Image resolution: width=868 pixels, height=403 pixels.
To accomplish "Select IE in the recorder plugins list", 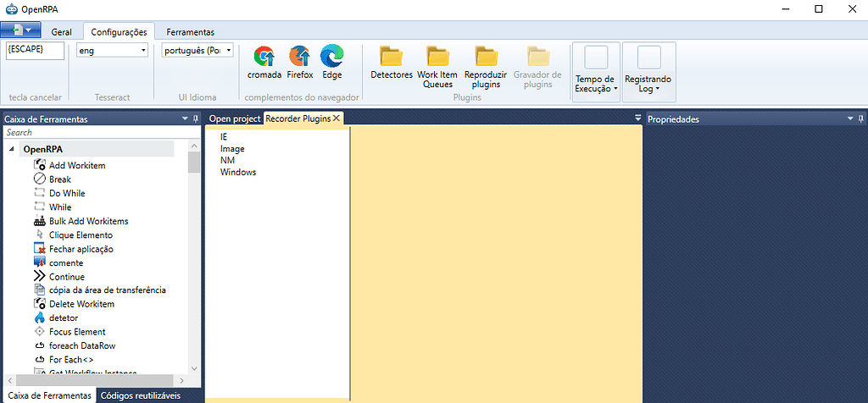I will point(224,136).
